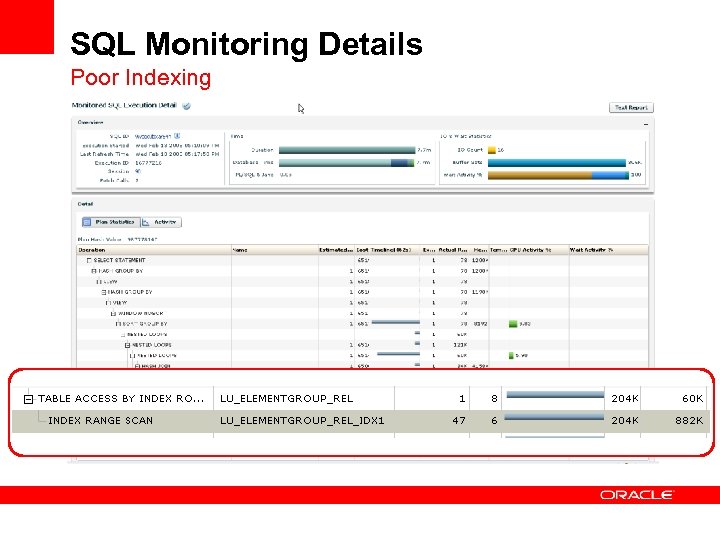The height and width of the screenshot is (540, 720).
Task: Click the Estimated rows column header
Action: (336, 250)
